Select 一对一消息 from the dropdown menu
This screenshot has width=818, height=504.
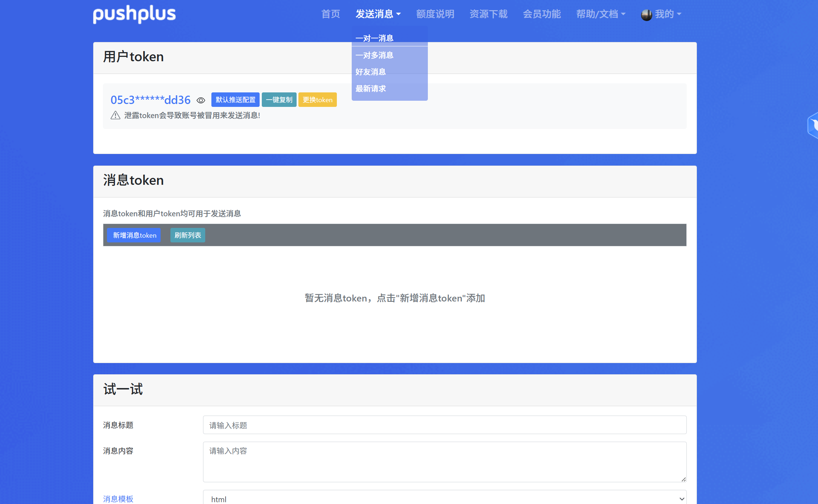pyautogui.click(x=390, y=38)
